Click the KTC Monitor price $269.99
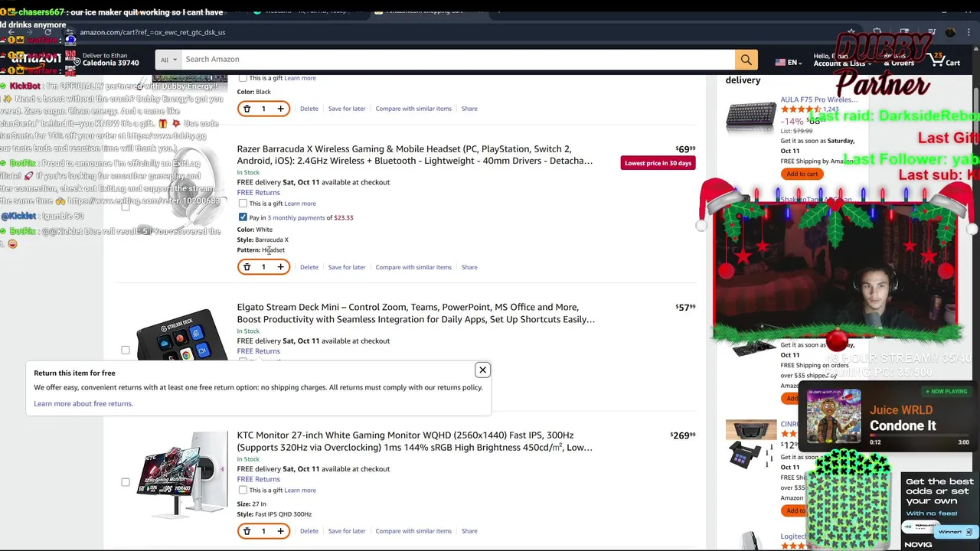 [683, 435]
